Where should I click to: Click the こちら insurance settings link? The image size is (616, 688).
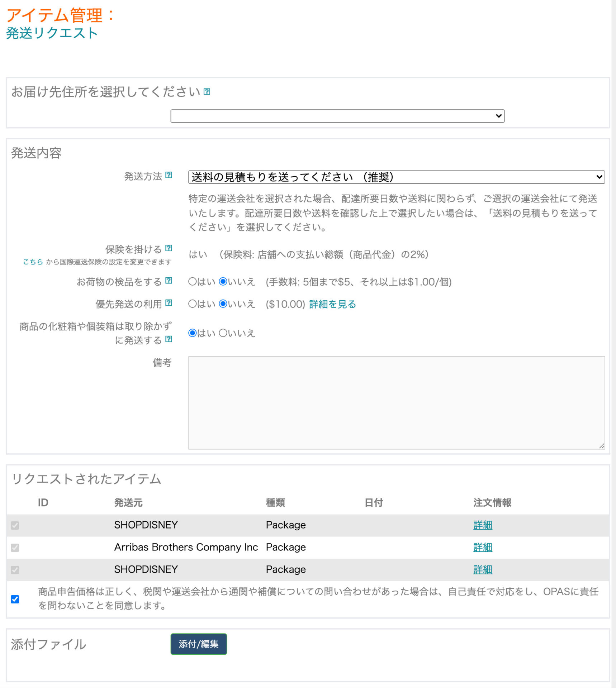[x=33, y=262]
